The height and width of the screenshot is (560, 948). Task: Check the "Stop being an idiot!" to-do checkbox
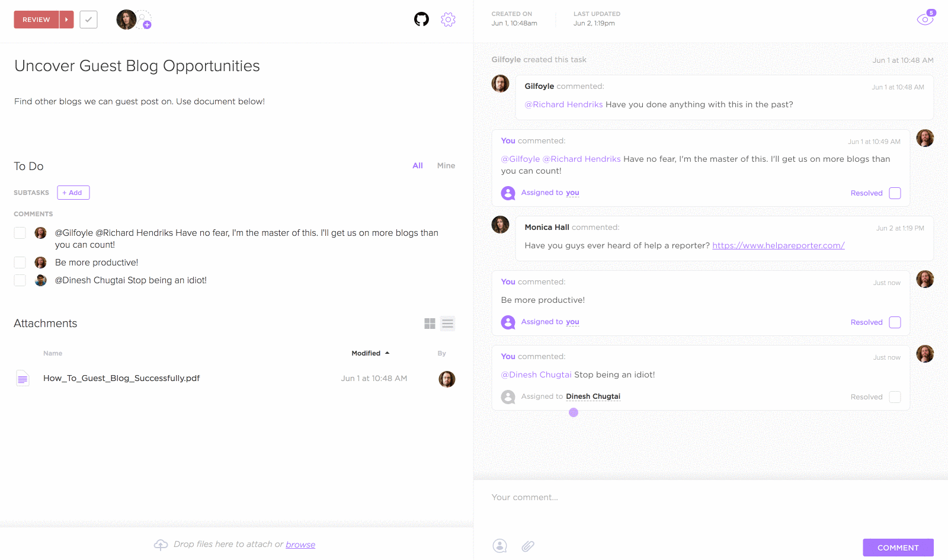pyautogui.click(x=20, y=280)
